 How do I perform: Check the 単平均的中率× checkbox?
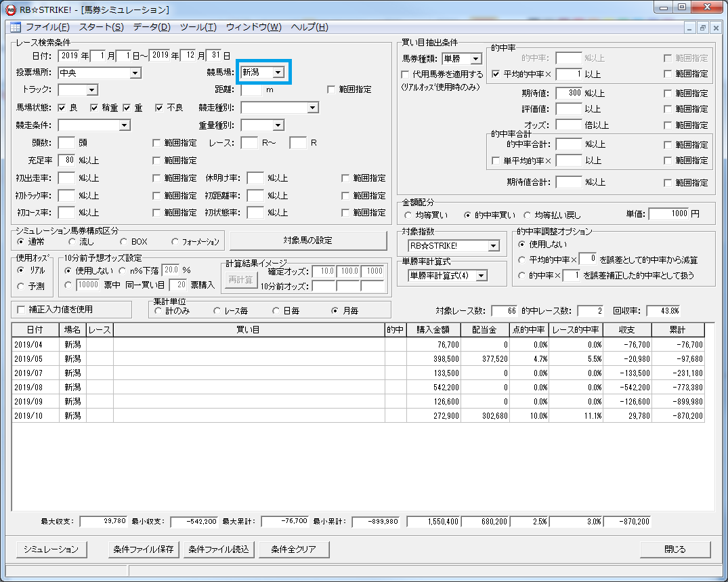(496, 161)
